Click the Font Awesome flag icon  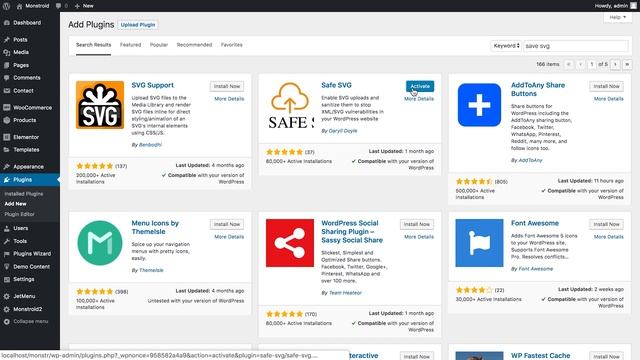pyautogui.click(x=479, y=243)
